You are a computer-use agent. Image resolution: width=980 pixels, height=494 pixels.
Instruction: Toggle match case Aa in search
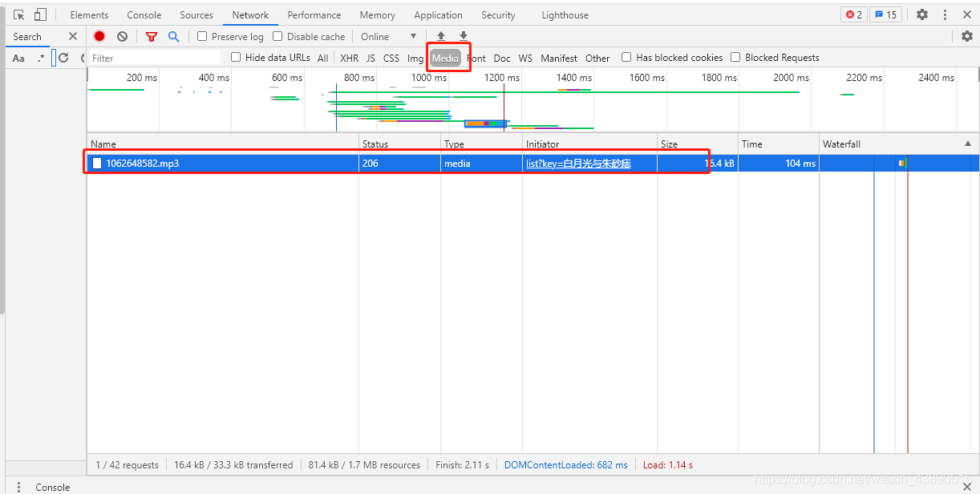tap(18, 58)
